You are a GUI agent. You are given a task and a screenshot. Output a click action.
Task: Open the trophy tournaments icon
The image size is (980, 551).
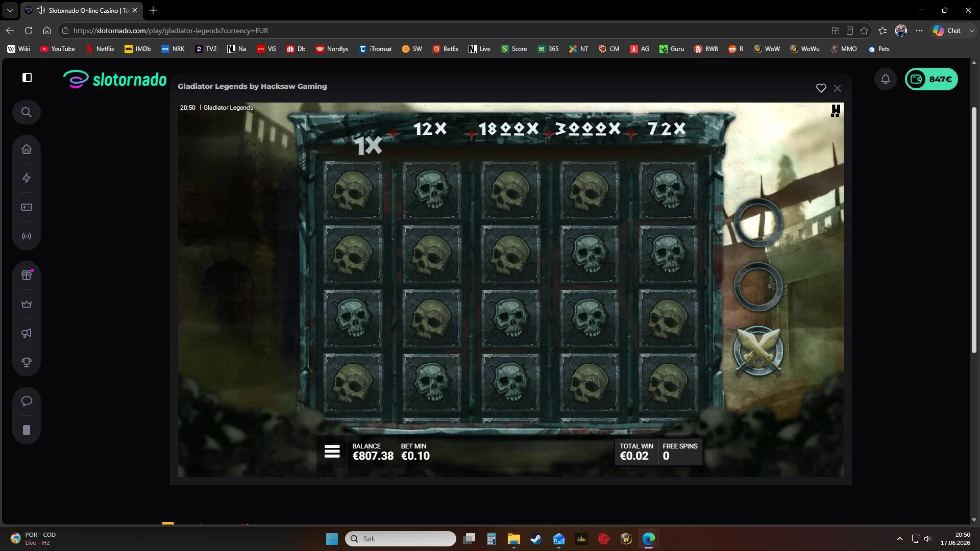click(27, 362)
